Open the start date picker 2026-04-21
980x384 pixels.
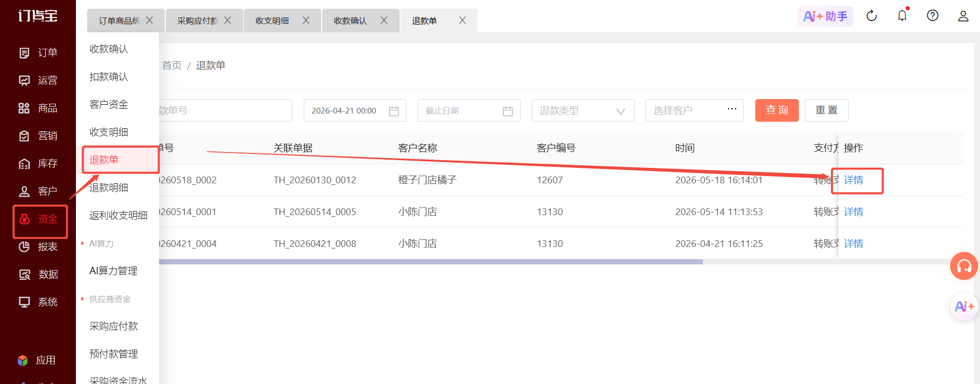(355, 110)
